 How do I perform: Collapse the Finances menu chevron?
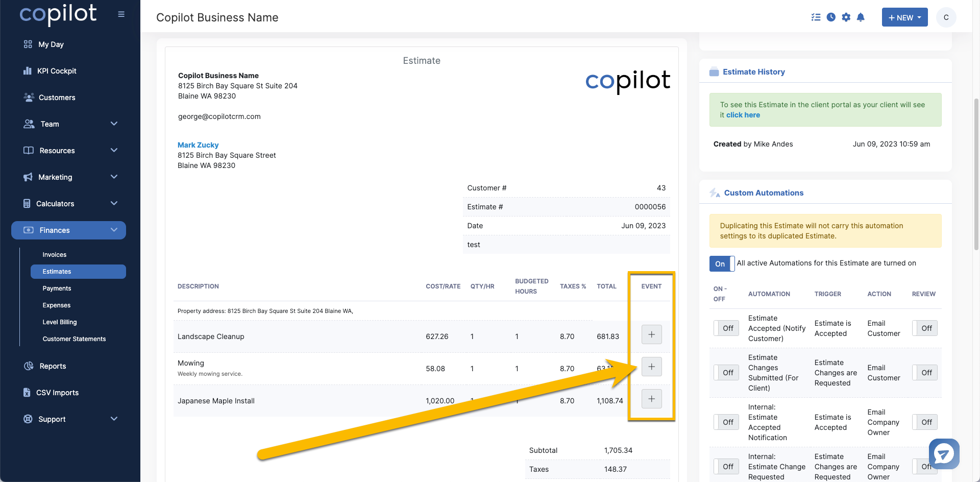tap(114, 230)
